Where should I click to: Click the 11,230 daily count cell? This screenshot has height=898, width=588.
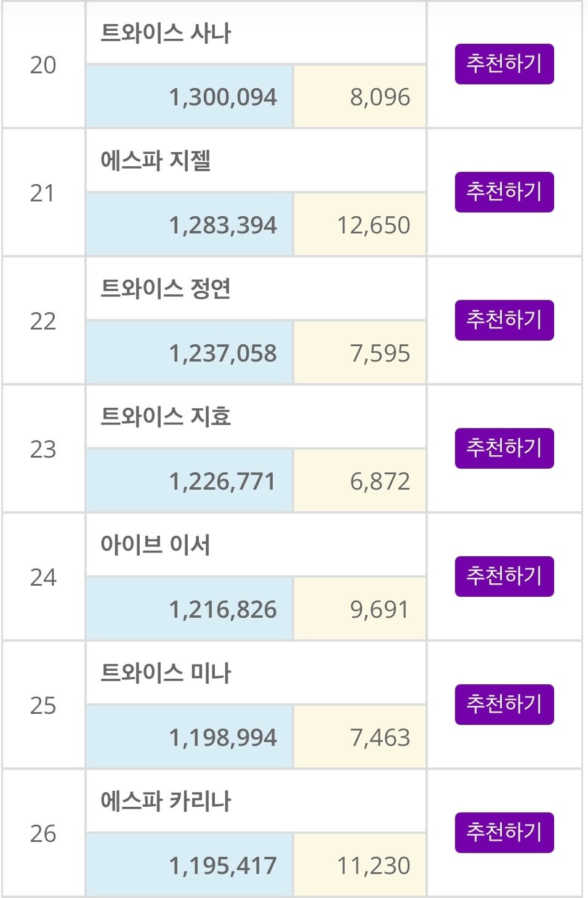(373, 866)
